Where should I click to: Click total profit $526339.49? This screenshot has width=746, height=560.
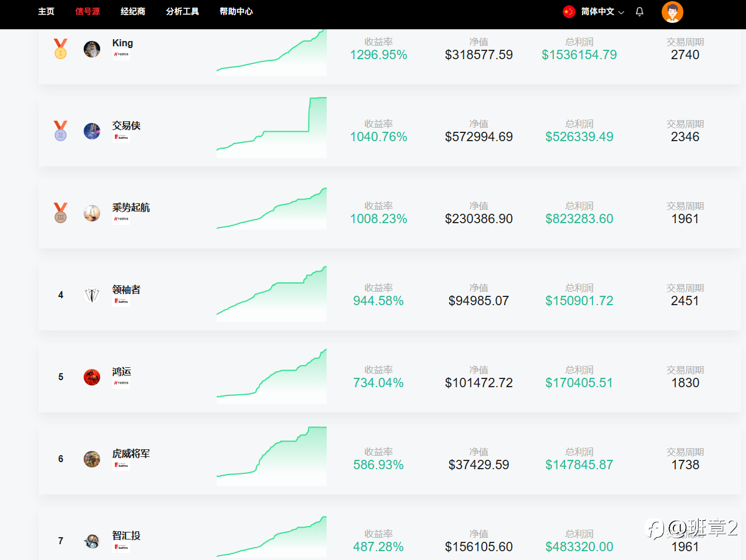579,137
